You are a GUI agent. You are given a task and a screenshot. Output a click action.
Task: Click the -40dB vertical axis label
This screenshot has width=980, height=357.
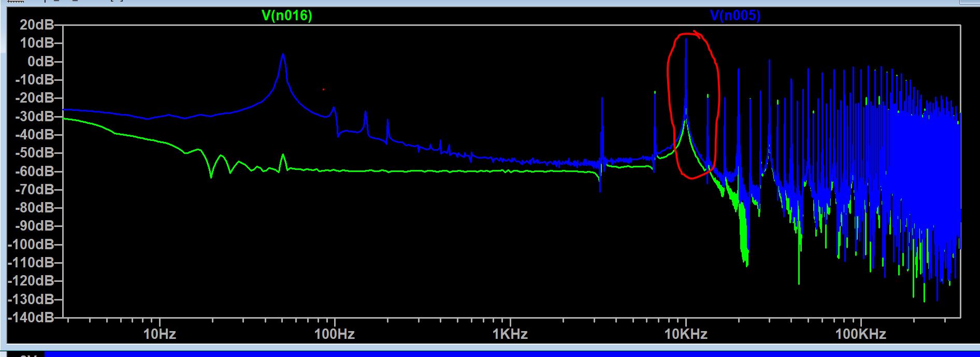[x=34, y=134]
